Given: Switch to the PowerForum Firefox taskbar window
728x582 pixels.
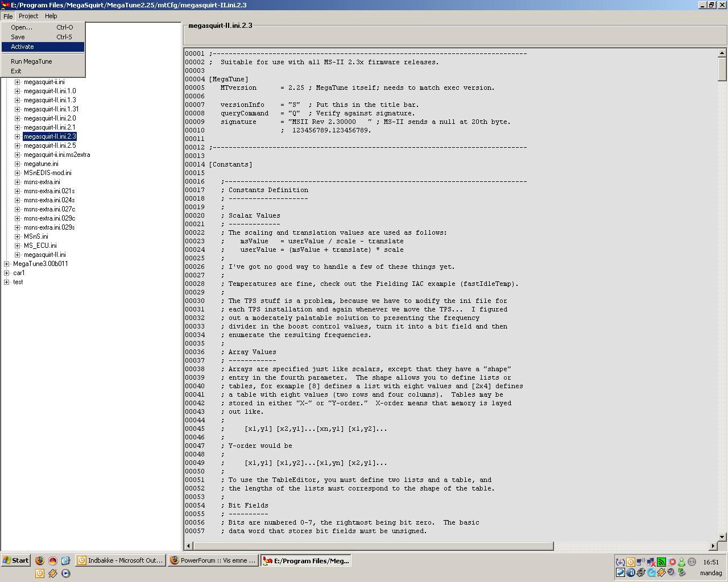Looking at the screenshot, I should 213,560.
